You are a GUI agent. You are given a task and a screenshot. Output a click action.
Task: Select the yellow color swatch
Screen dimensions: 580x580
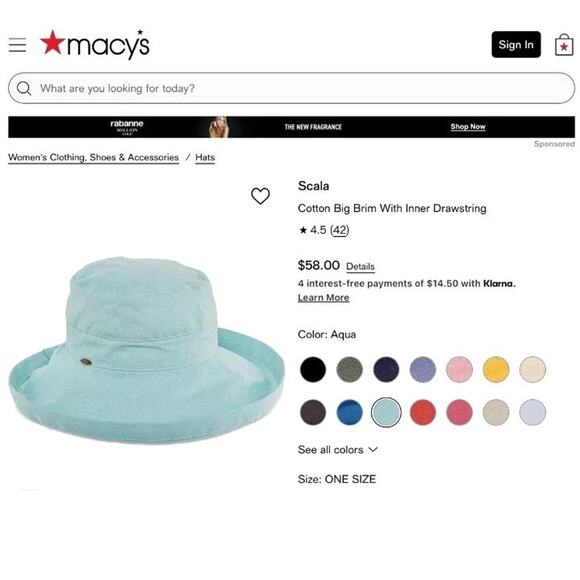(496, 369)
